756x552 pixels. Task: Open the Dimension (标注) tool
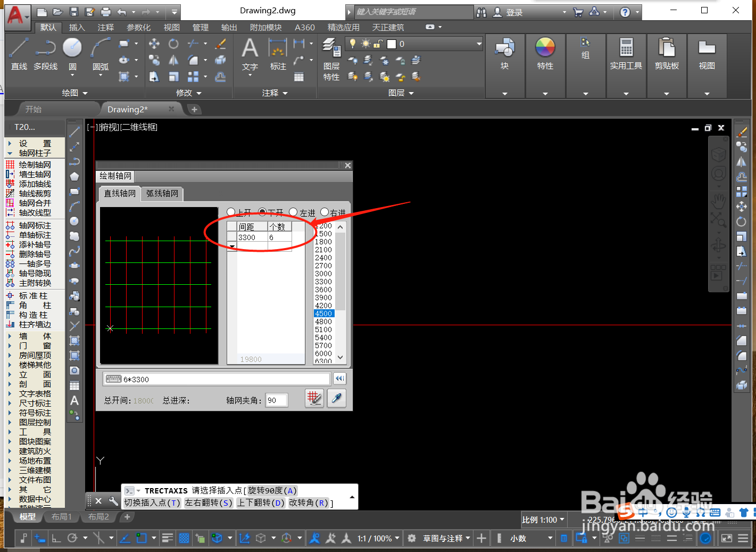(x=278, y=54)
